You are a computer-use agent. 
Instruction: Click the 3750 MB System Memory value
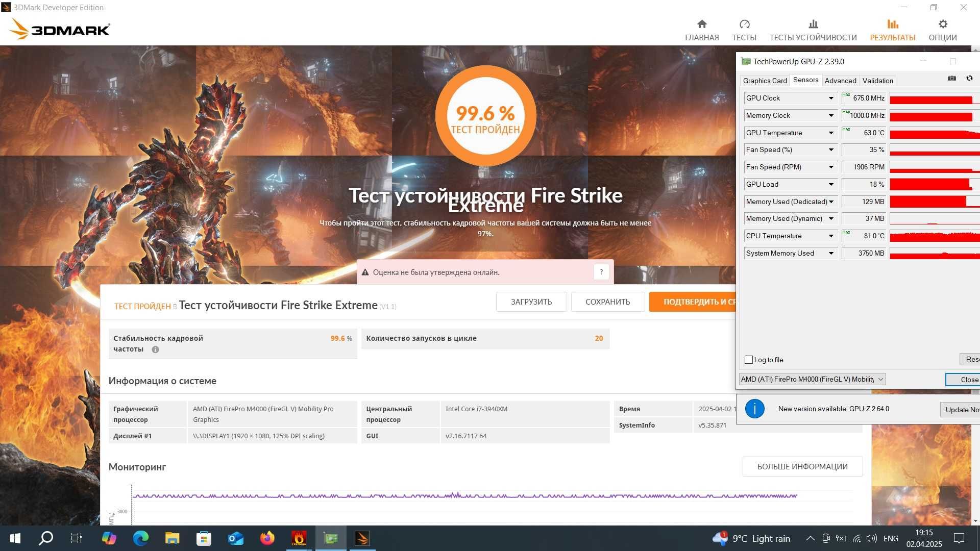tap(863, 253)
